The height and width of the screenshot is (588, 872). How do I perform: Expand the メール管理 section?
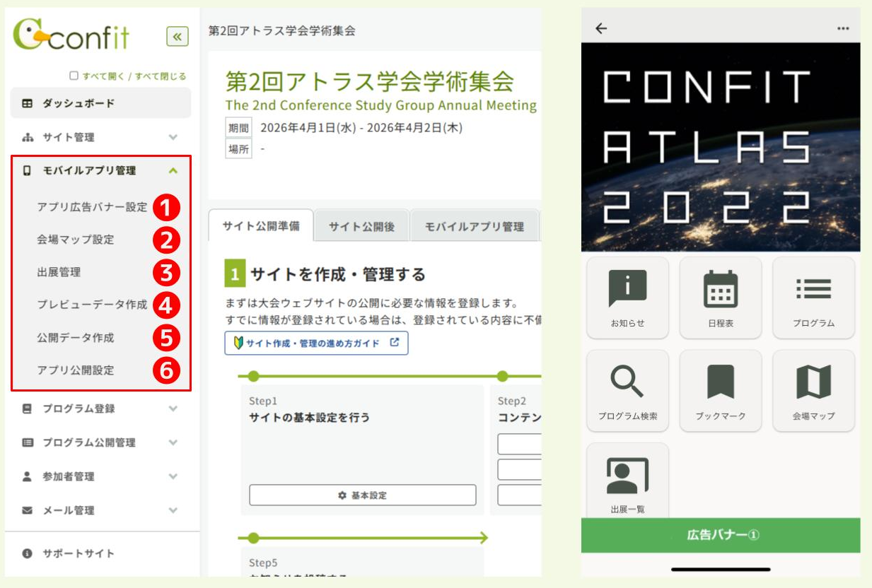(100, 510)
